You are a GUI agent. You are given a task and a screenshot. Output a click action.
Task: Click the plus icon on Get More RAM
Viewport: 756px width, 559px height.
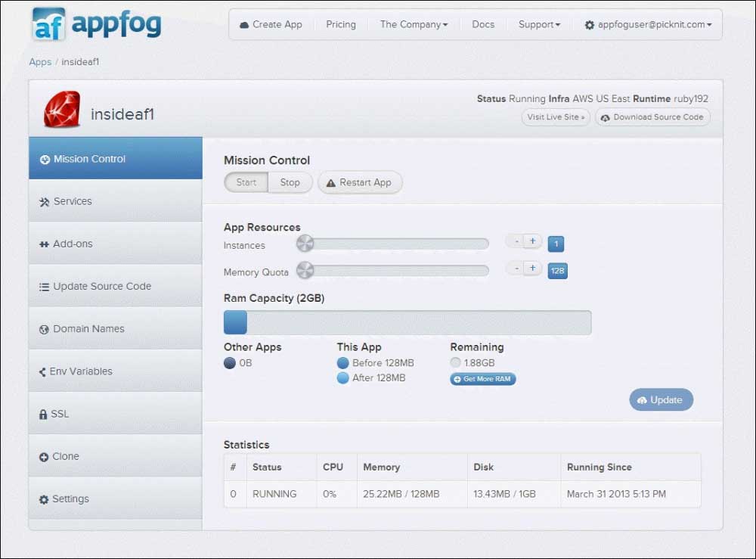coord(457,379)
